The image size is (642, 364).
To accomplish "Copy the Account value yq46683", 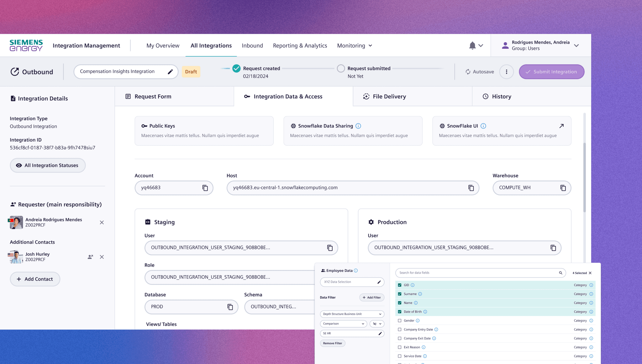I will tap(205, 188).
